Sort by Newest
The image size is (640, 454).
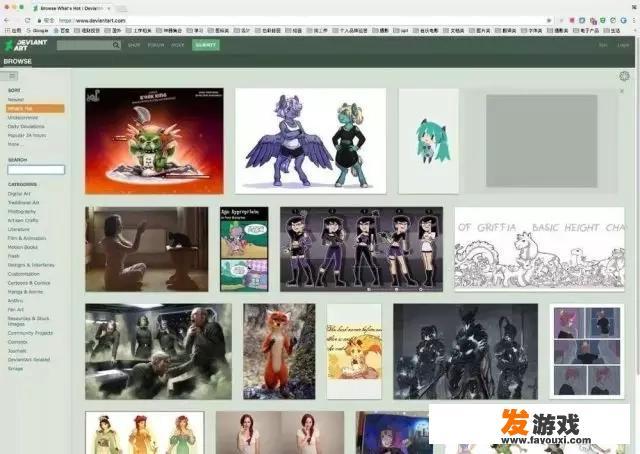(16, 100)
